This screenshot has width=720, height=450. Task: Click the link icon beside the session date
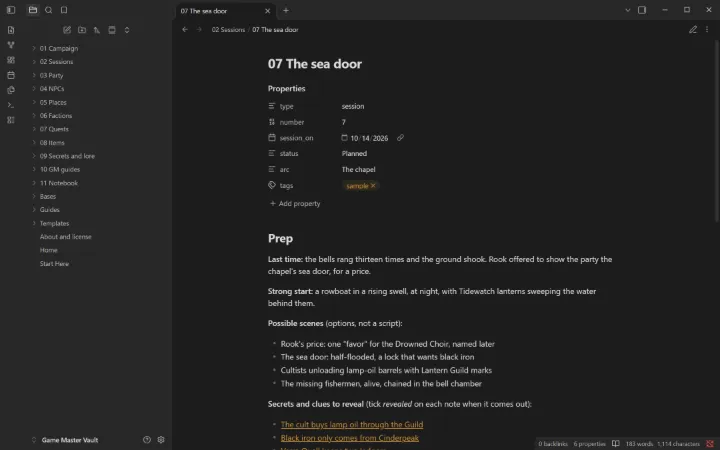click(x=400, y=138)
